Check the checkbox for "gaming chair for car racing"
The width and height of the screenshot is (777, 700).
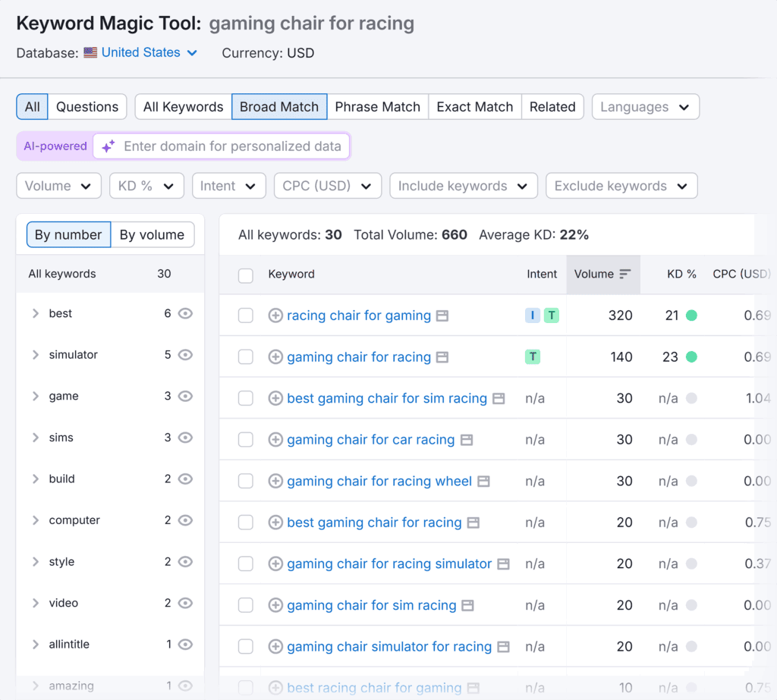click(x=245, y=439)
